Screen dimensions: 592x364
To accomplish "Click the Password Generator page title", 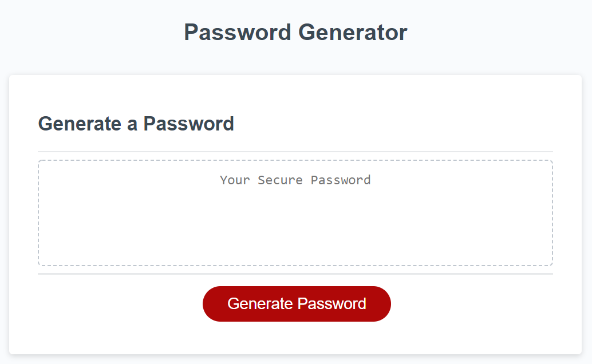I will point(295,32).
